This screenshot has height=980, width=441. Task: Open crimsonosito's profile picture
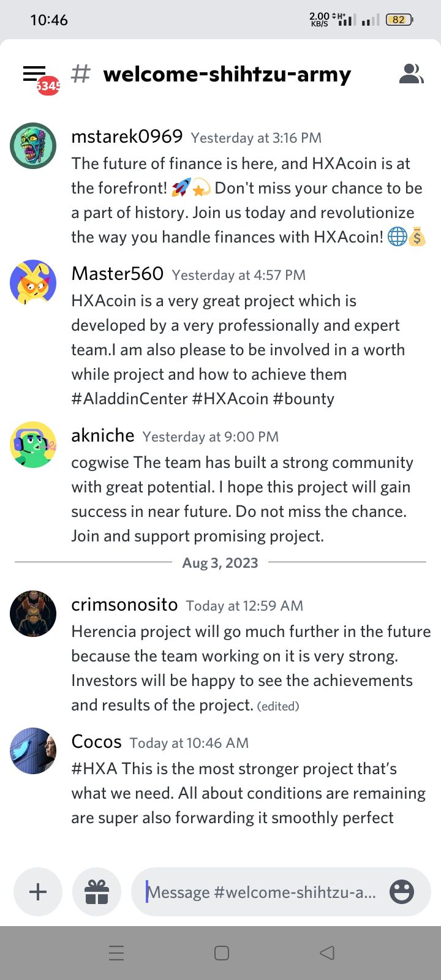click(33, 614)
